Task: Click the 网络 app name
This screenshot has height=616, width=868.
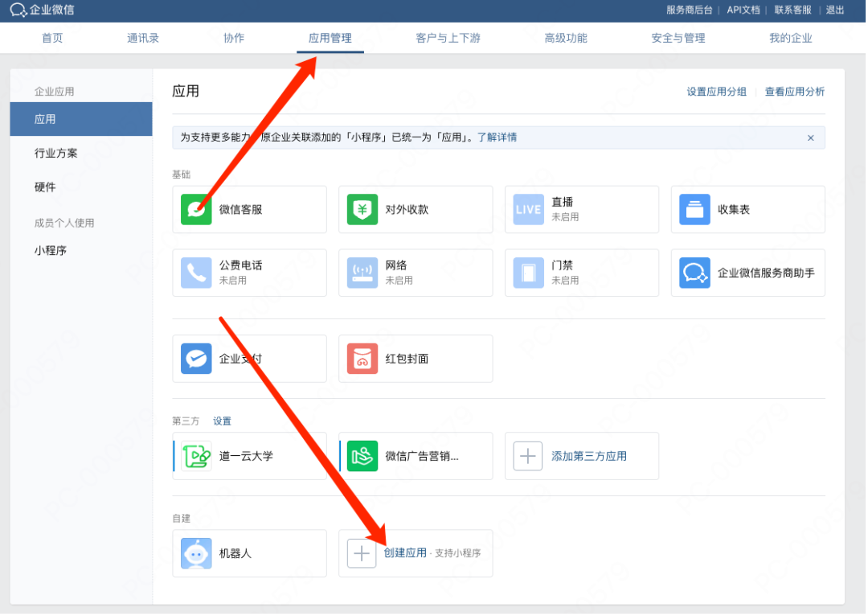Action: pyautogui.click(x=396, y=265)
